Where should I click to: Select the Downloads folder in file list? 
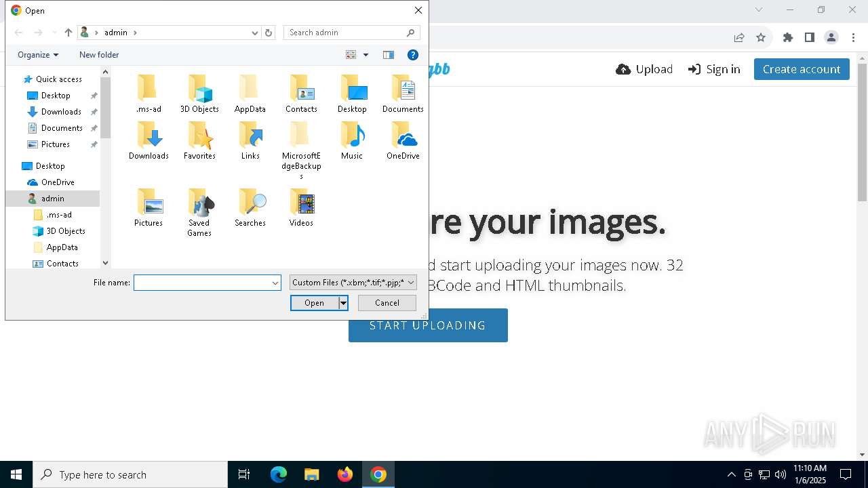click(149, 140)
